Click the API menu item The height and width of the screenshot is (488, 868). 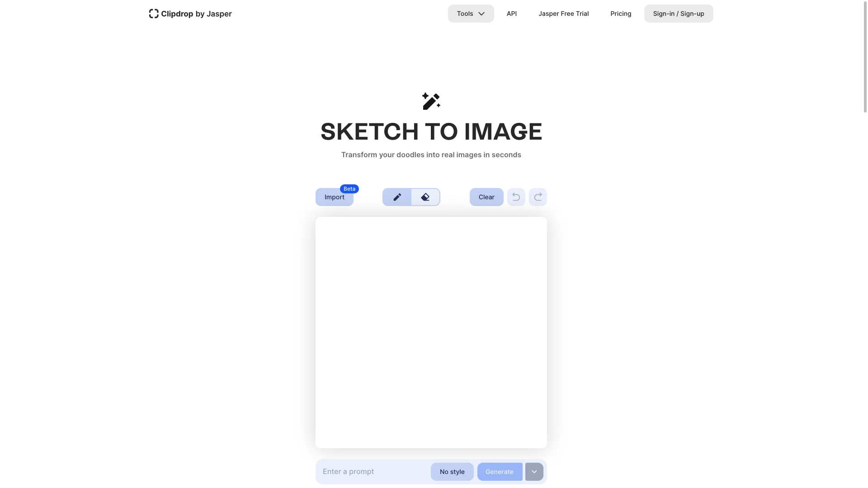click(x=511, y=13)
